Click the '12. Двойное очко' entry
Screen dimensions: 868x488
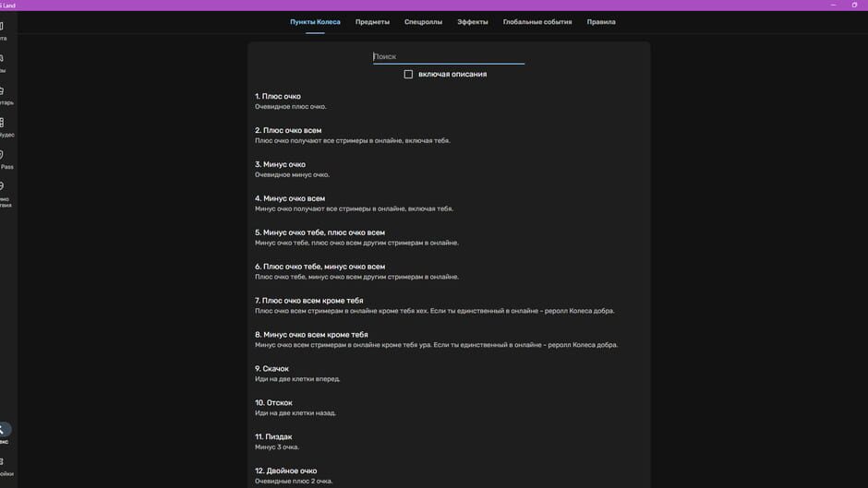pyautogui.click(x=285, y=470)
